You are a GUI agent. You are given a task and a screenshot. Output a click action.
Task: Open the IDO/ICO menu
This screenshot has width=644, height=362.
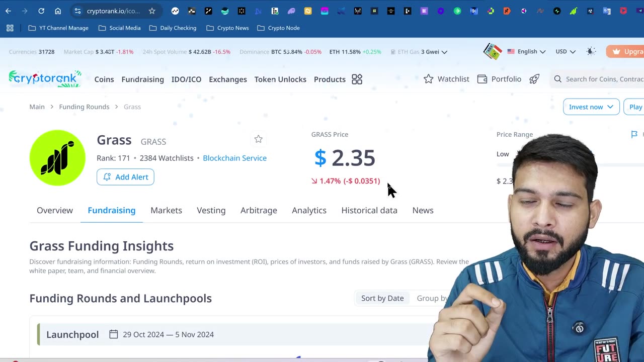pos(186,79)
